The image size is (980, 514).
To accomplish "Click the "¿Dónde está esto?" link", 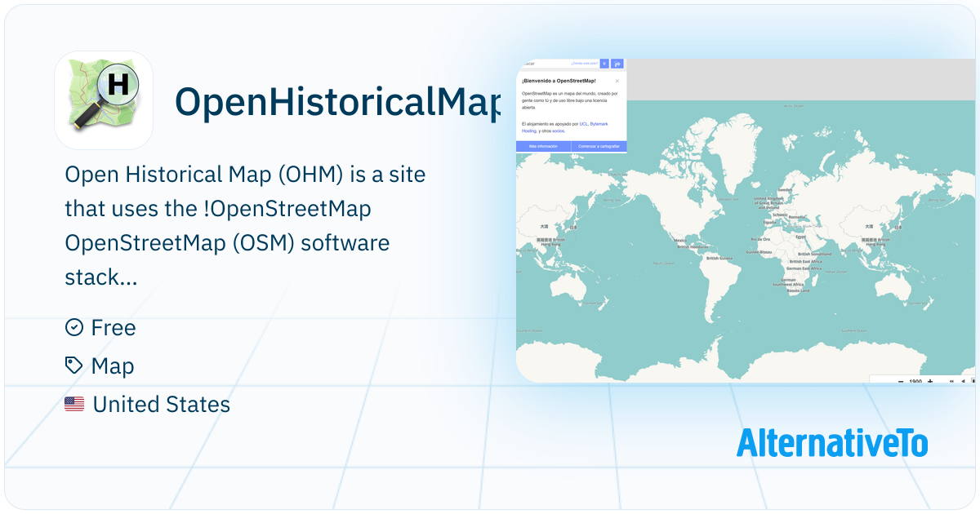I will click(x=585, y=64).
